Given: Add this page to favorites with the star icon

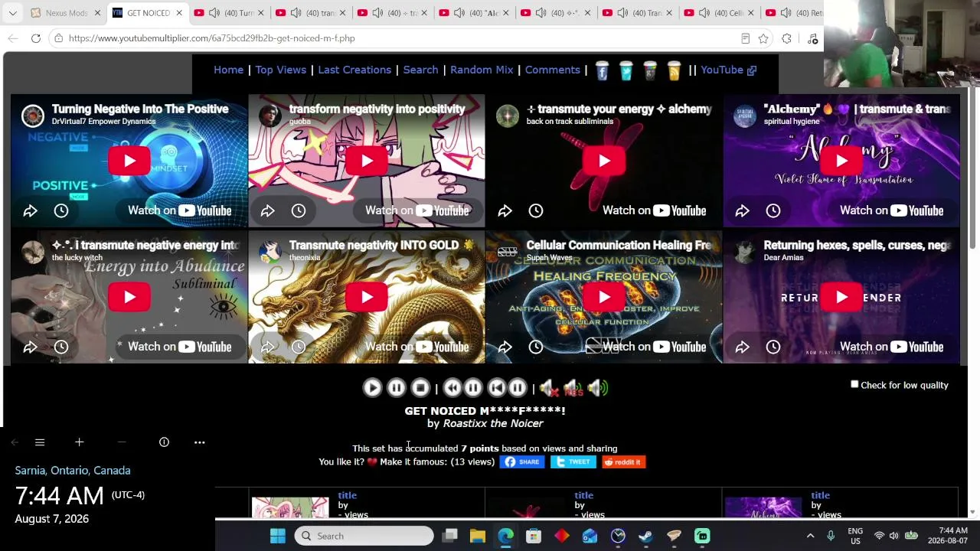Looking at the screenshot, I should pyautogui.click(x=763, y=38).
